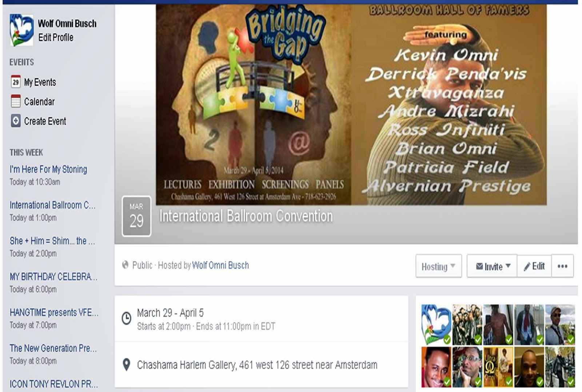582x392 pixels.
Task: Click the Chashama Harlem Gallery address
Action: click(x=257, y=365)
